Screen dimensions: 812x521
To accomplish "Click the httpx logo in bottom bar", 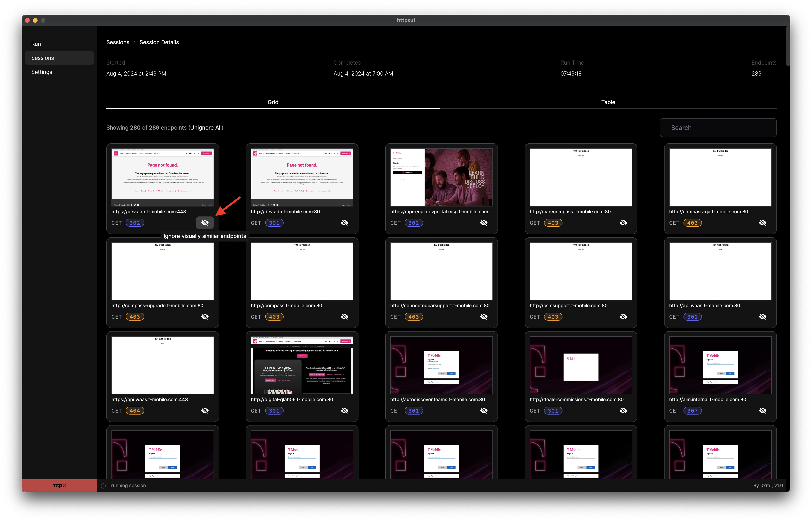I will tap(59, 485).
